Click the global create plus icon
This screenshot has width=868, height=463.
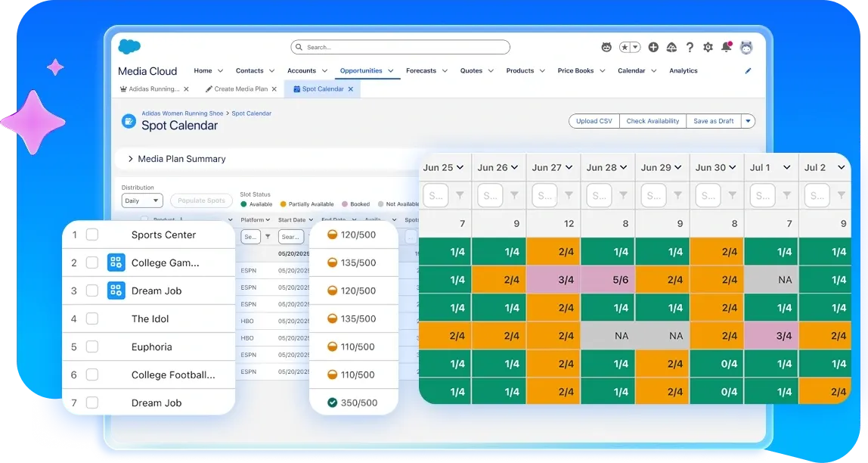pyautogui.click(x=653, y=48)
